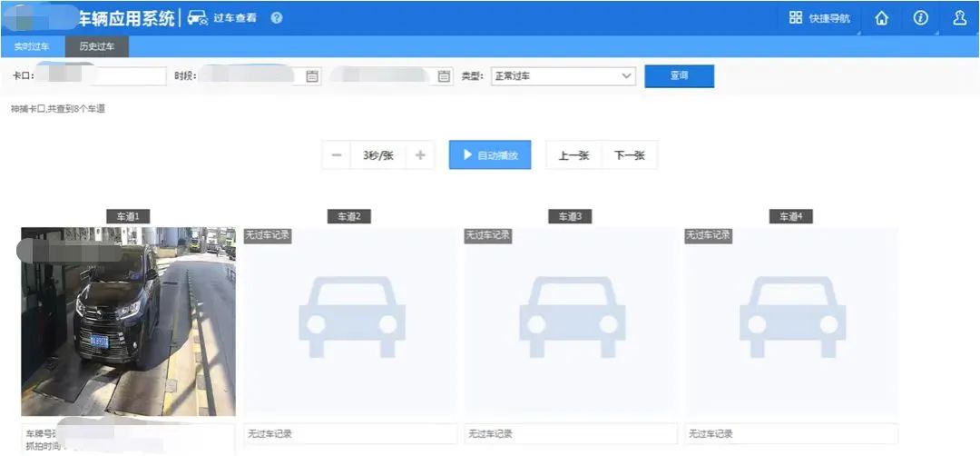Click the help question mark icon
This screenshot has height=456, width=980.
pos(277,18)
